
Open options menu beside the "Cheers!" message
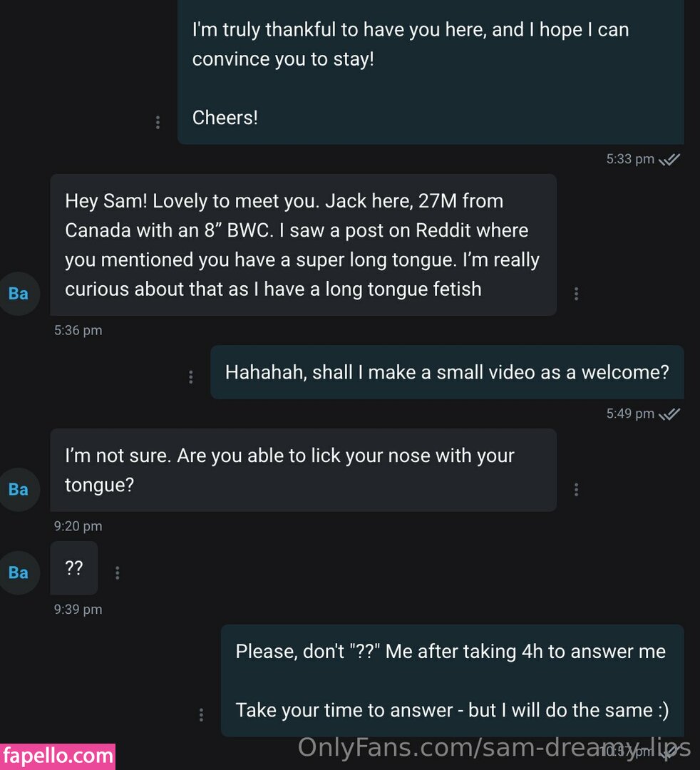click(158, 123)
